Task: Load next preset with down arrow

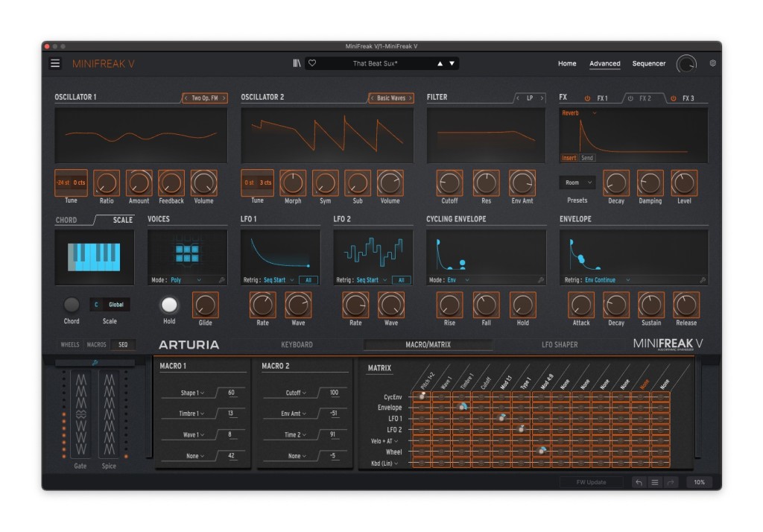Action: (x=452, y=63)
